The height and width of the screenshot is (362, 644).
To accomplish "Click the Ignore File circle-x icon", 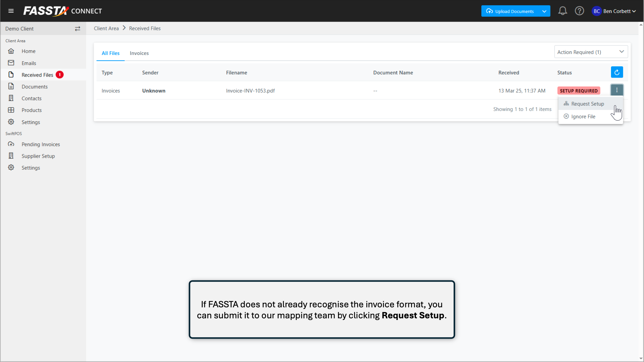I will [566, 116].
